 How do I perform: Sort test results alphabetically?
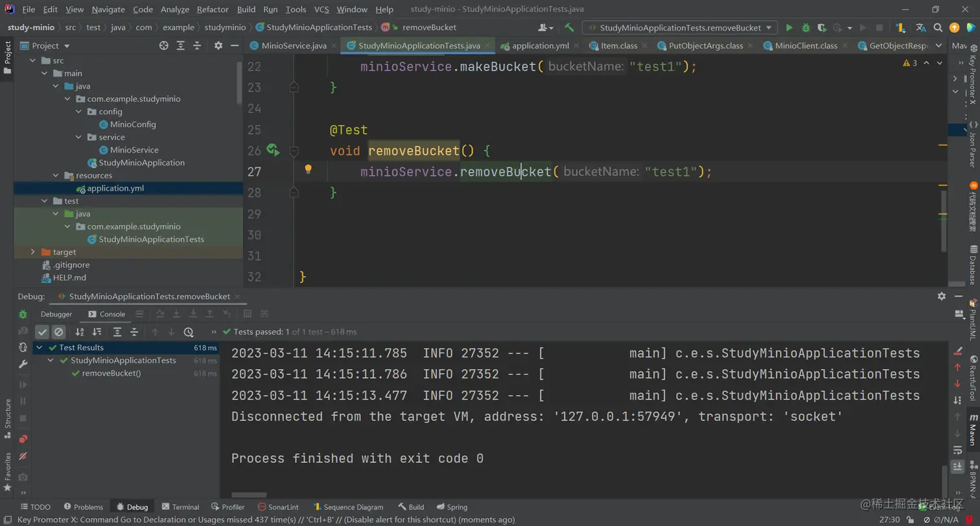click(80, 332)
